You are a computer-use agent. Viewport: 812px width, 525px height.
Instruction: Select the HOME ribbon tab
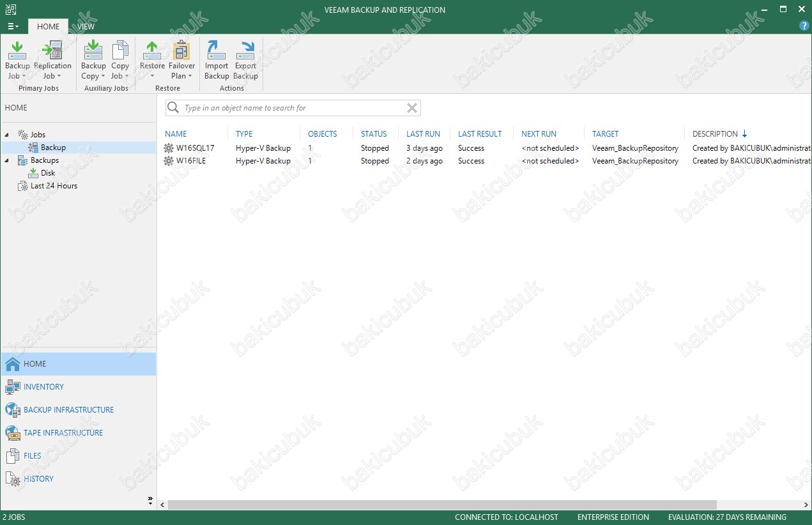coord(48,26)
